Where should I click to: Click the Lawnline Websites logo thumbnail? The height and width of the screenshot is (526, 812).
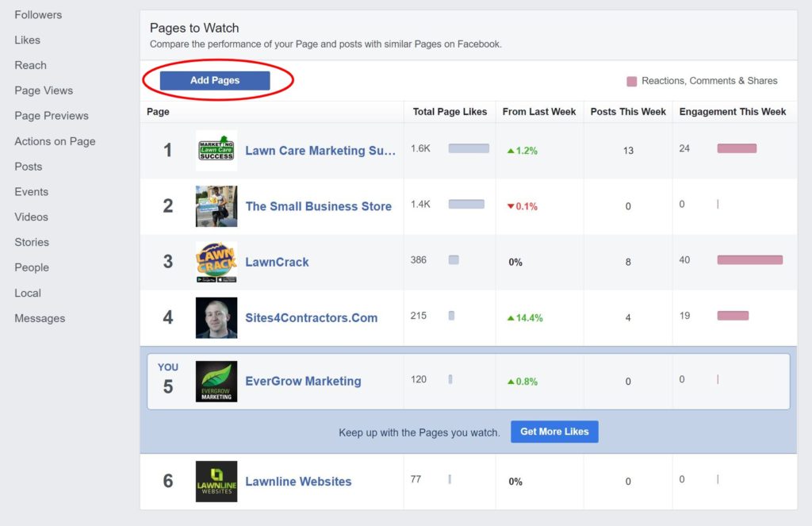click(216, 482)
